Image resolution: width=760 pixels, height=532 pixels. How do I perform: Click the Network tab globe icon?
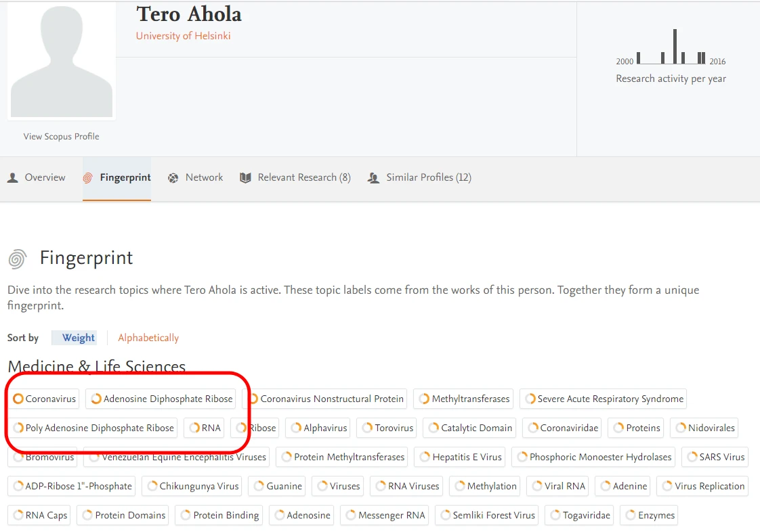173,178
